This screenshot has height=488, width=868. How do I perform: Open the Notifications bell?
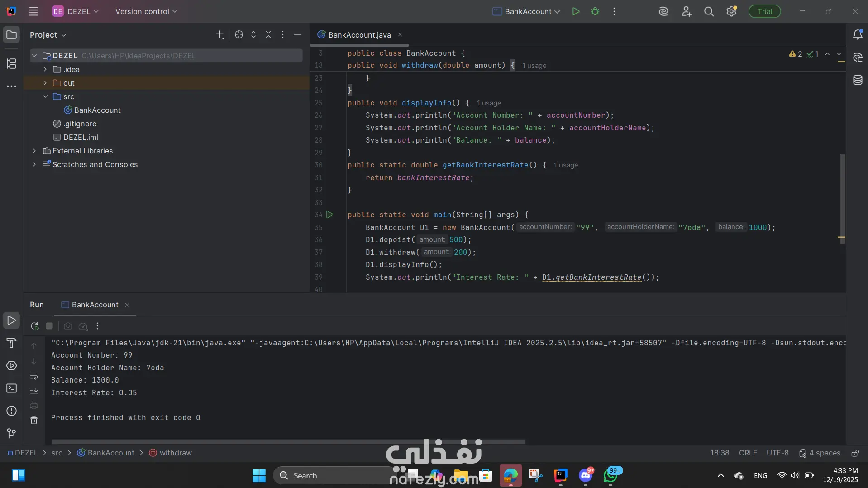pos(858,35)
